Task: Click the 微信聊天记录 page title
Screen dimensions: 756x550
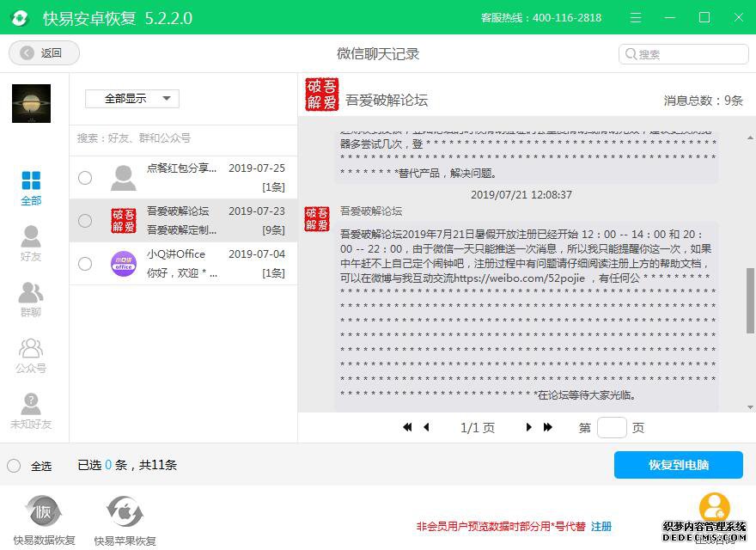Action: tap(378, 53)
